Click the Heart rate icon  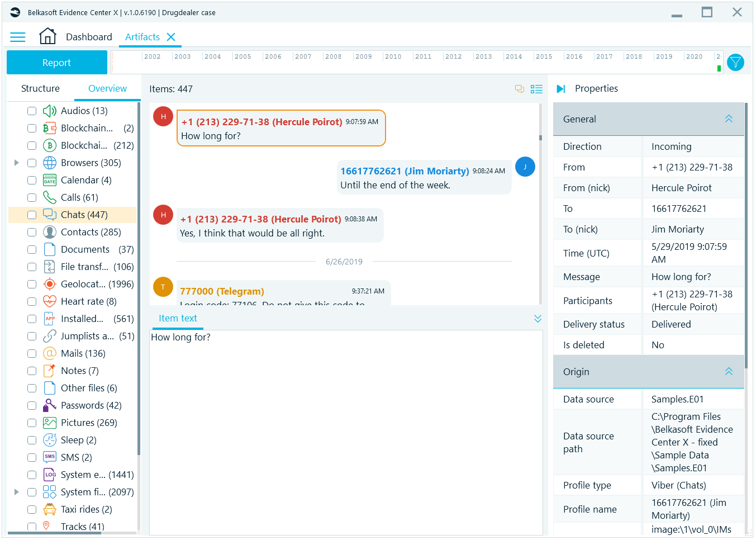50,301
